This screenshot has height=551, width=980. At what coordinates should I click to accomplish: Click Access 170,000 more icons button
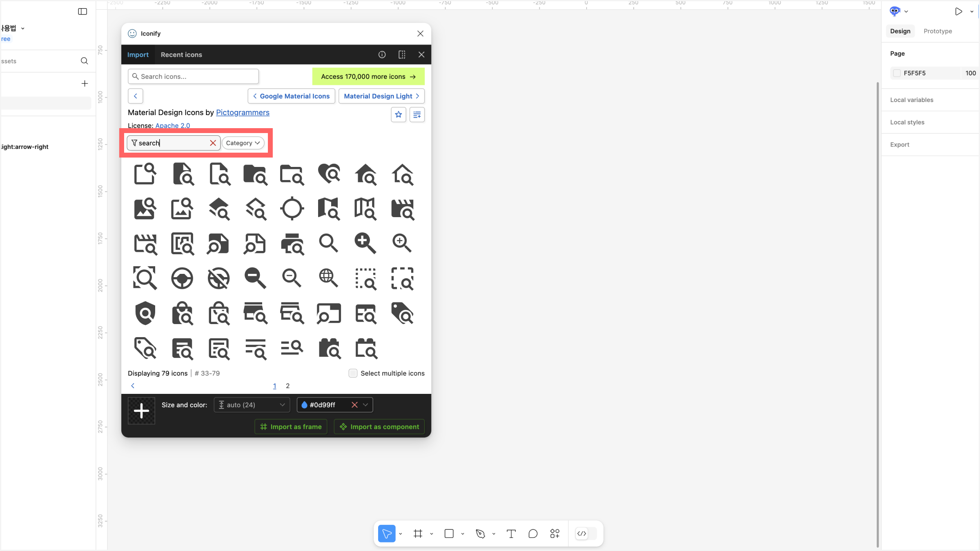tap(368, 76)
